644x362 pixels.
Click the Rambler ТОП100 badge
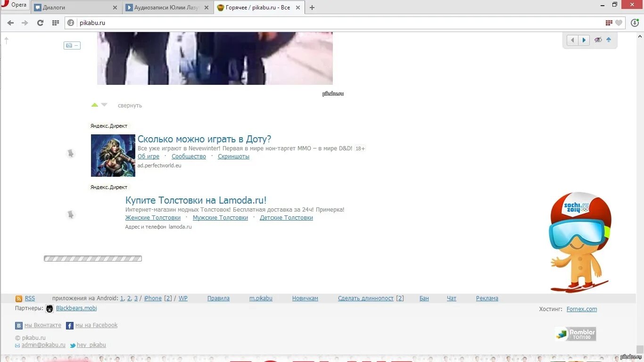pos(575,334)
